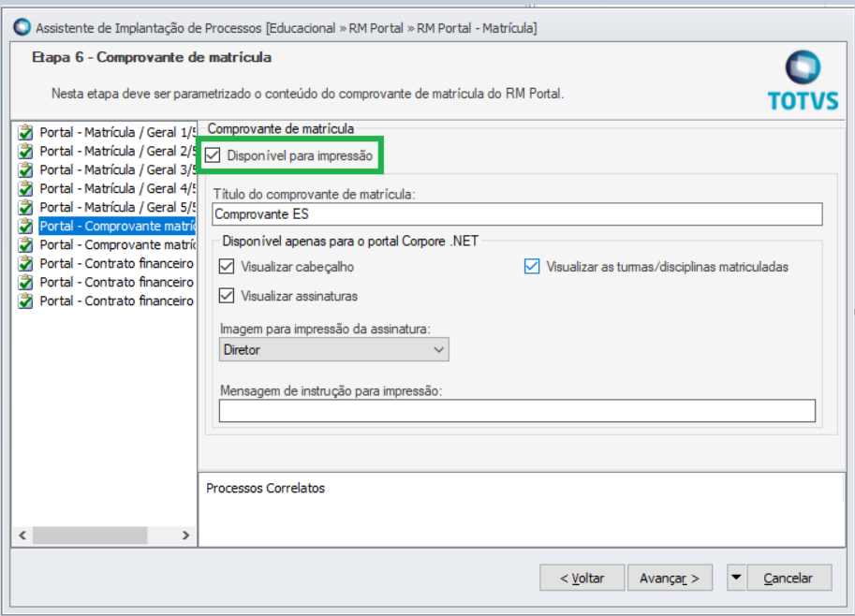Click the step list horizontal scrollbar thumb
The image size is (855, 616).
90,535
